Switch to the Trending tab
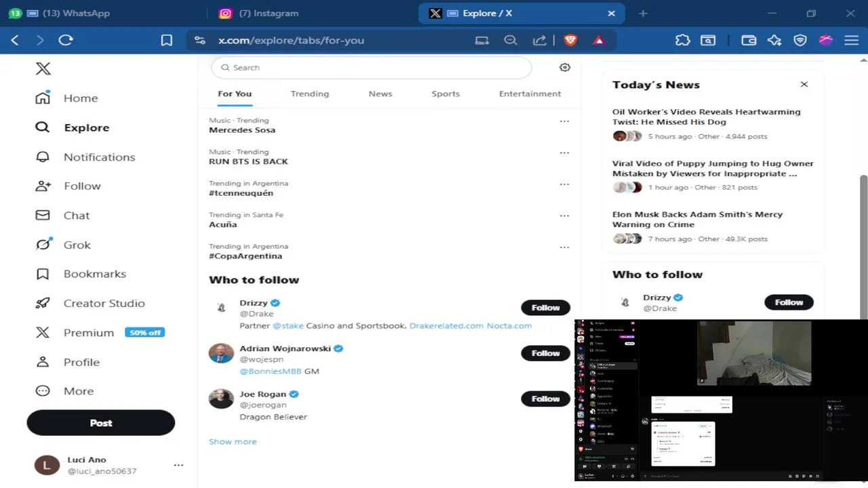Viewport: 868px width, 488px height. pyautogui.click(x=310, y=94)
